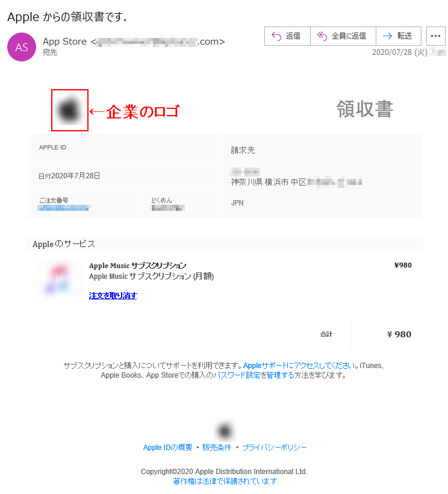Open the プライバシーポリシー link
Viewport: 448px width, 494px height.
275,448
